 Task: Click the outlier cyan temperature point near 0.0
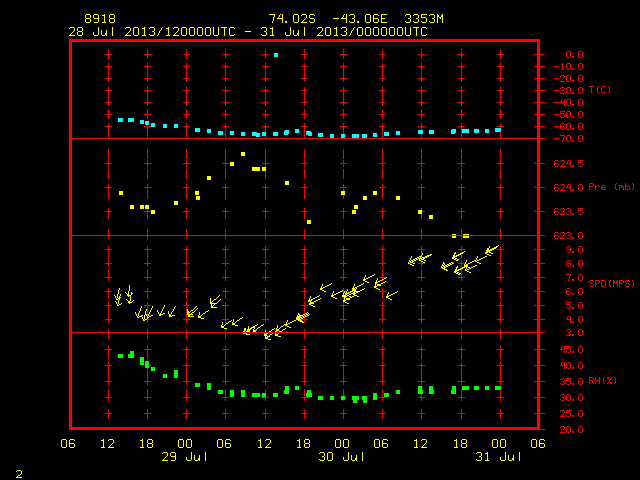[276, 55]
